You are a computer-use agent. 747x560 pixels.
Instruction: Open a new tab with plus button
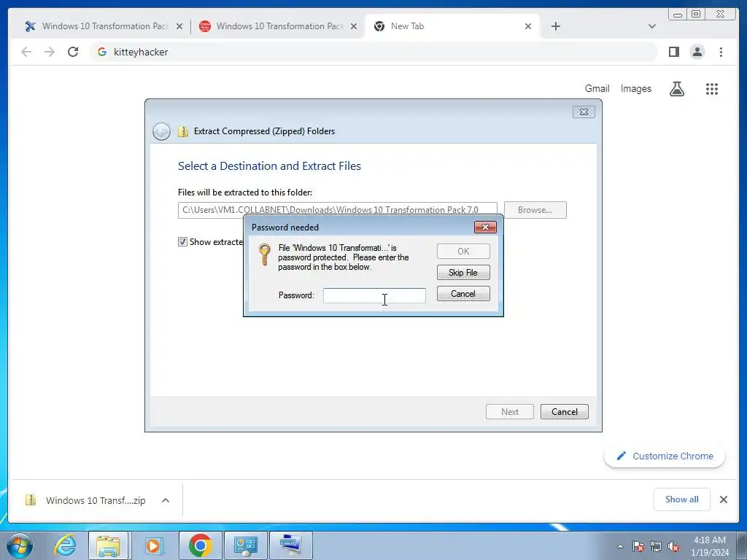555,26
